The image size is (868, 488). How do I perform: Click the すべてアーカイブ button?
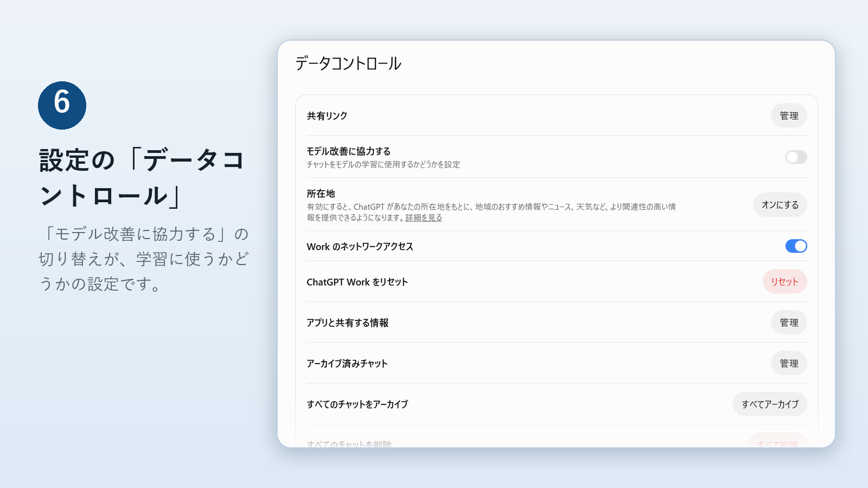click(x=770, y=404)
